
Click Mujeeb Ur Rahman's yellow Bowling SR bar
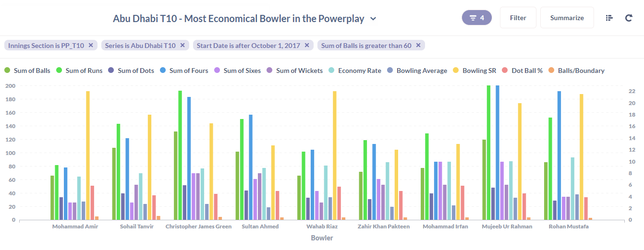pos(520,162)
